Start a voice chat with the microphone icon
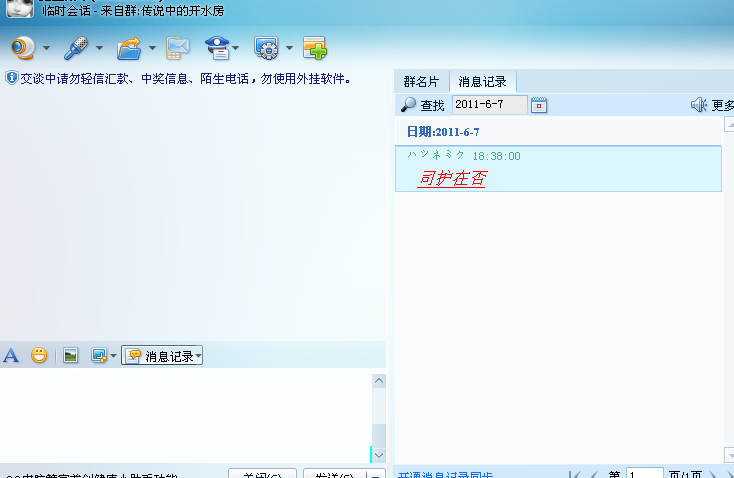 (x=76, y=48)
